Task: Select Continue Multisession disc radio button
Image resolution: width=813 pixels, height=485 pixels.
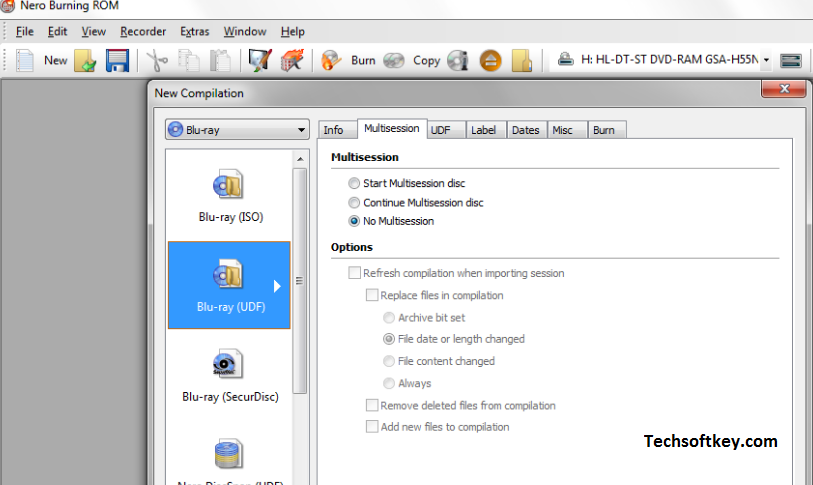Action: [x=354, y=202]
